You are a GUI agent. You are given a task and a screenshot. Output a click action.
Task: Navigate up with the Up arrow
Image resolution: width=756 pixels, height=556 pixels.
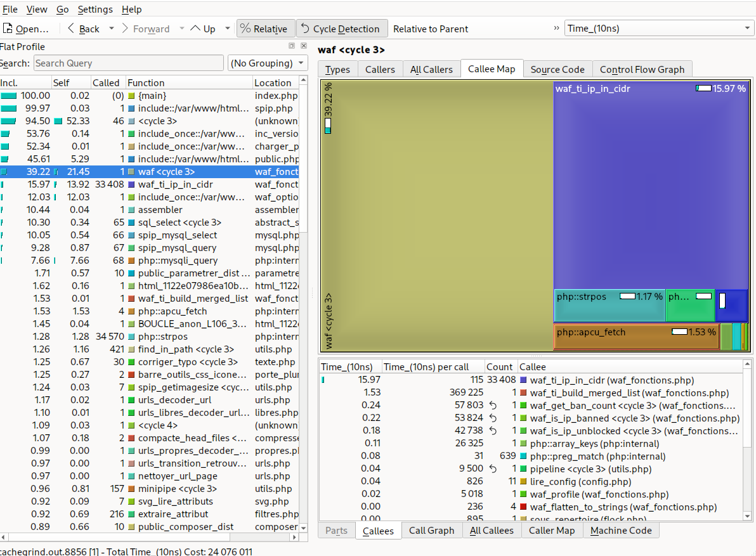click(195, 29)
